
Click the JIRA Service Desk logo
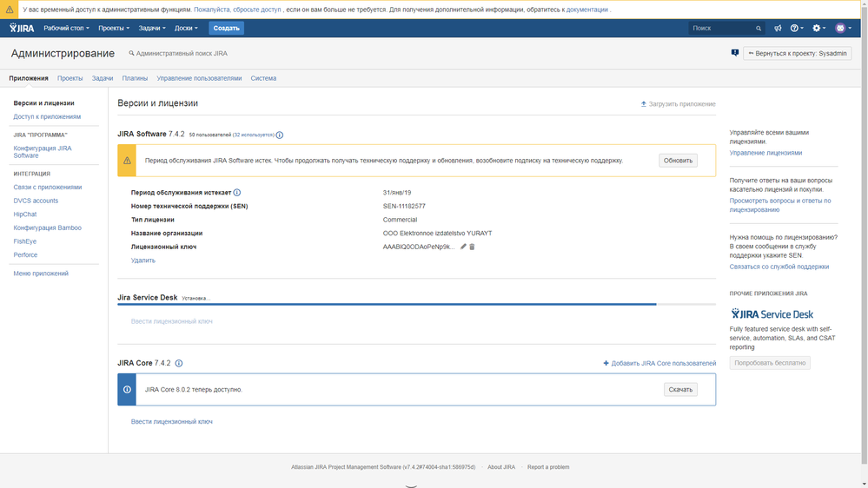pyautogui.click(x=772, y=314)
